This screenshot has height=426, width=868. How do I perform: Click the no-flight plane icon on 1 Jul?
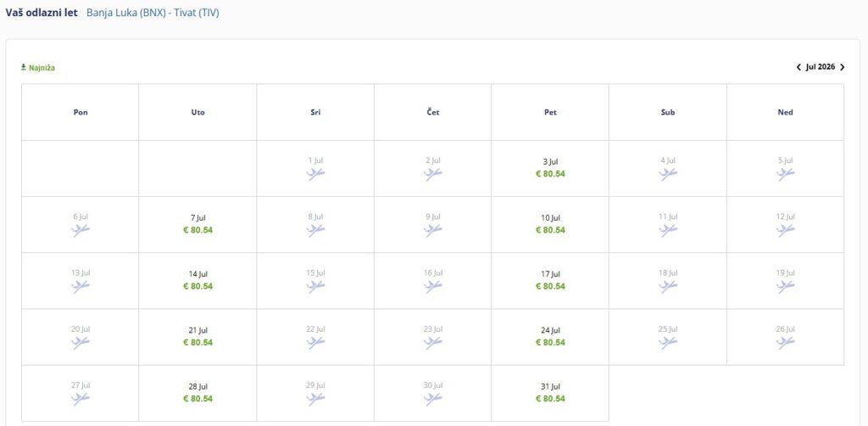[315, 174]
